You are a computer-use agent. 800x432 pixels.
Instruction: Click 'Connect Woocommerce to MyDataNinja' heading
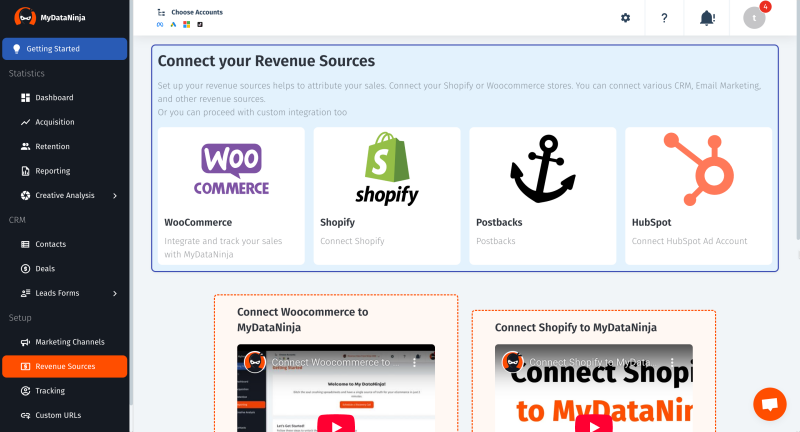[x=303, y=320]
